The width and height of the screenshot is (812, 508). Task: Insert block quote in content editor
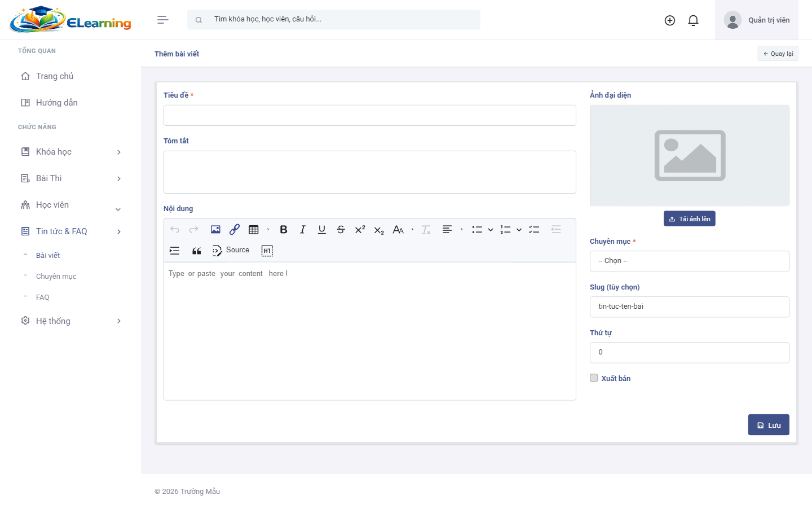(196, 251)
